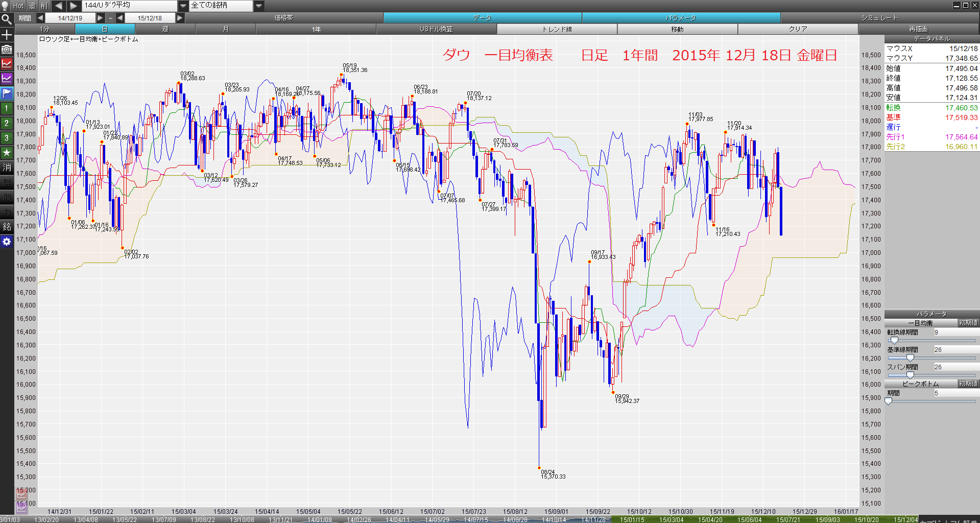Click the 再描画 redraw button
Image resolution: width=980 pixels, height=523 pixels.
919,29
